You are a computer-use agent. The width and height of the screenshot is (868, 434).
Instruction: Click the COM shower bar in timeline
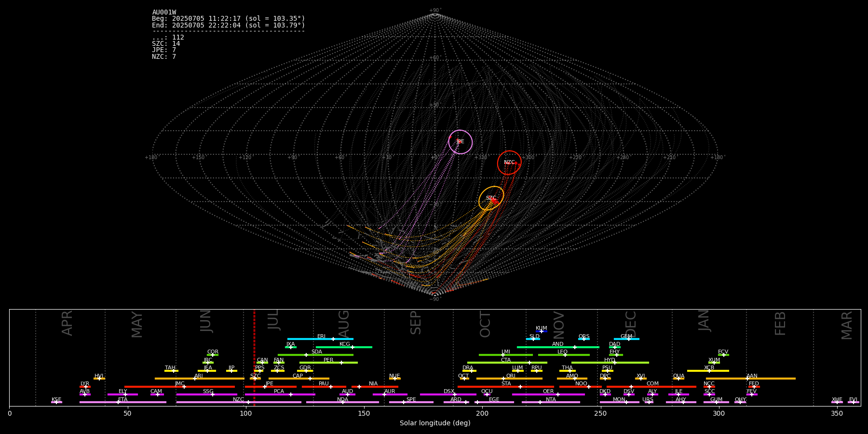[x=651, y=387]
